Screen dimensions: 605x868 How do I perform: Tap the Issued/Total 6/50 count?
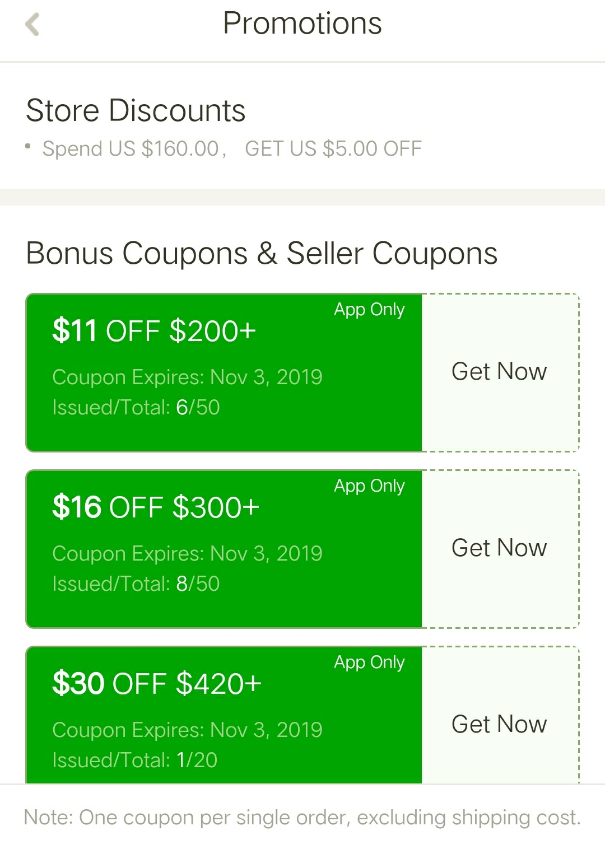coord(136,408)
